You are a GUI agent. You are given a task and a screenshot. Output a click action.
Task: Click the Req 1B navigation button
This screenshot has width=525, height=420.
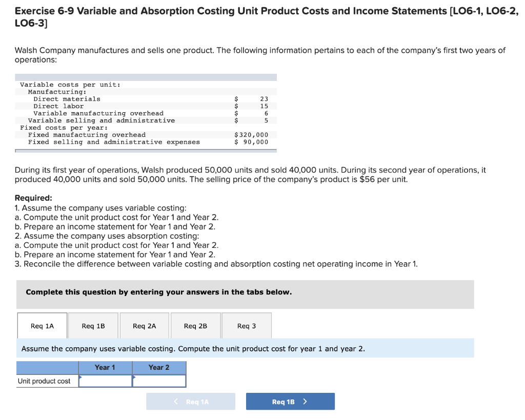pos(290,401)
